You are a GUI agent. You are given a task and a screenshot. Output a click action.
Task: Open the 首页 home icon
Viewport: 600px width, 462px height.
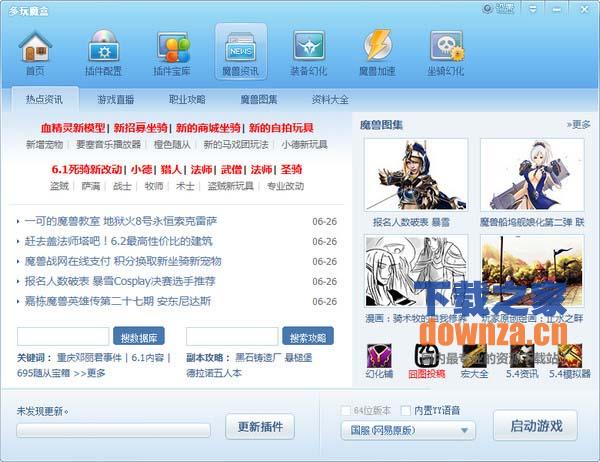pyautogui.click(x=35, y=52)
